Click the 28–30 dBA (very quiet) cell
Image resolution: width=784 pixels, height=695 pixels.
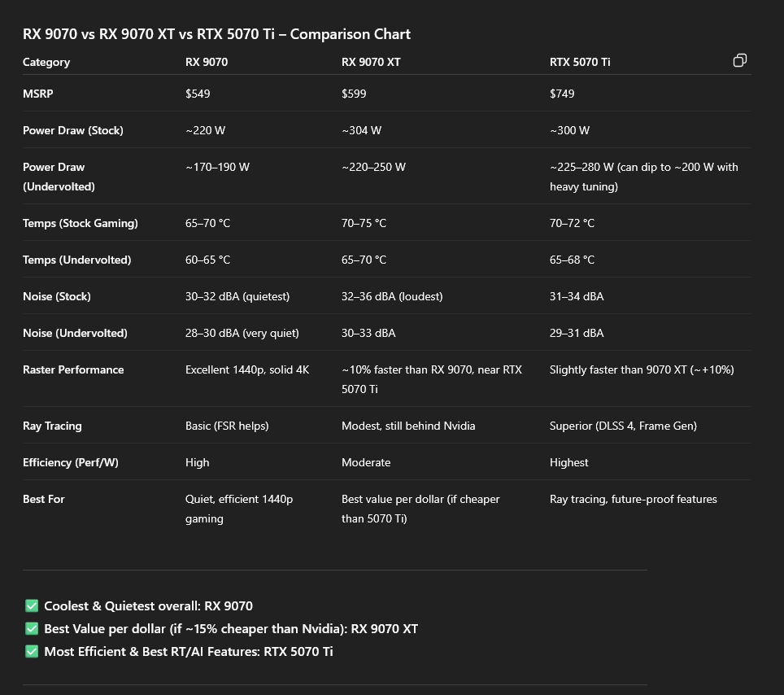242,333
